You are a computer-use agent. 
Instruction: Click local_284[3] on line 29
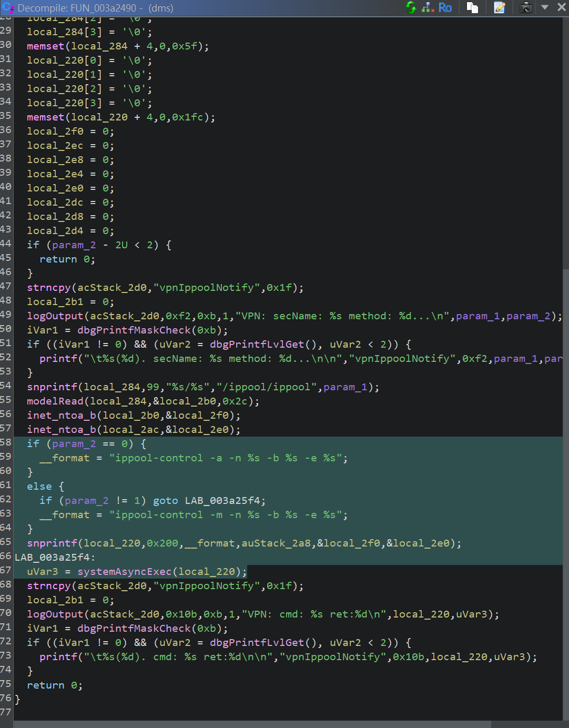point(65,32)
